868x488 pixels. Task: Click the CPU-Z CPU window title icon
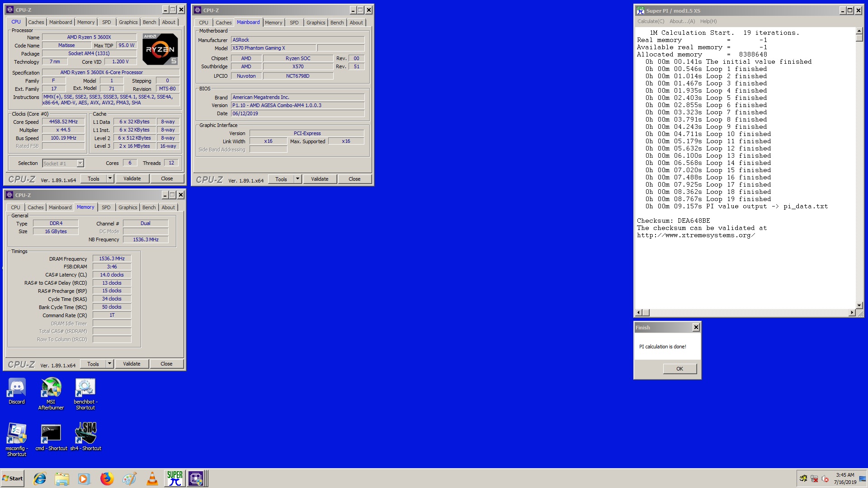[x=10, y=9]
